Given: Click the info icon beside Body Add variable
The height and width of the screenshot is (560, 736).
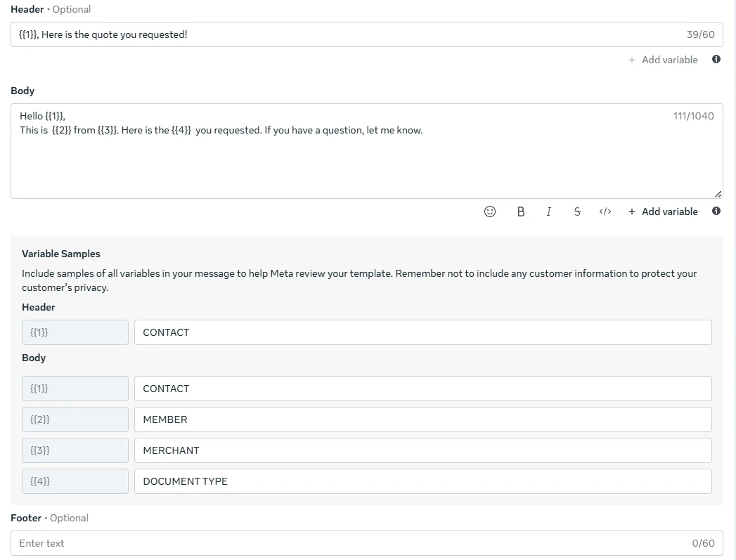Looking at the screenshot, I should point(716,211).
